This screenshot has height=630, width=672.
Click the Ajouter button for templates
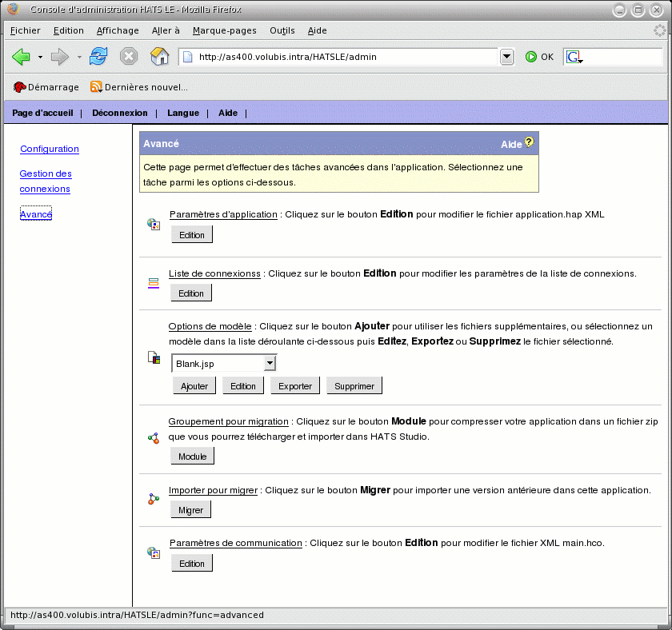pyautogui.click(x=194, y=386)
